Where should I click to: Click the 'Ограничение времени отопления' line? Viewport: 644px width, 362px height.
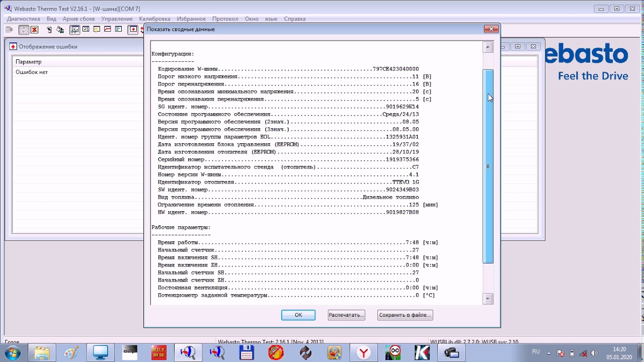[298, 205]
